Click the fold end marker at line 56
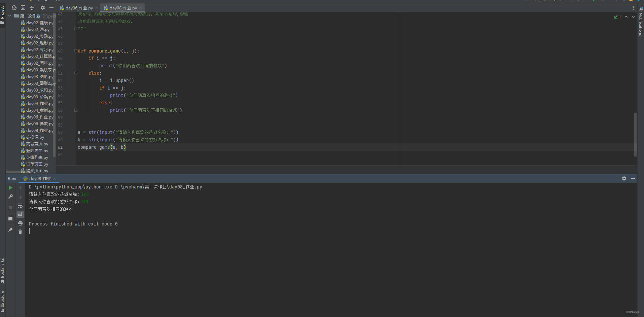Screen dimensions: 644x317 pos(76,110)
